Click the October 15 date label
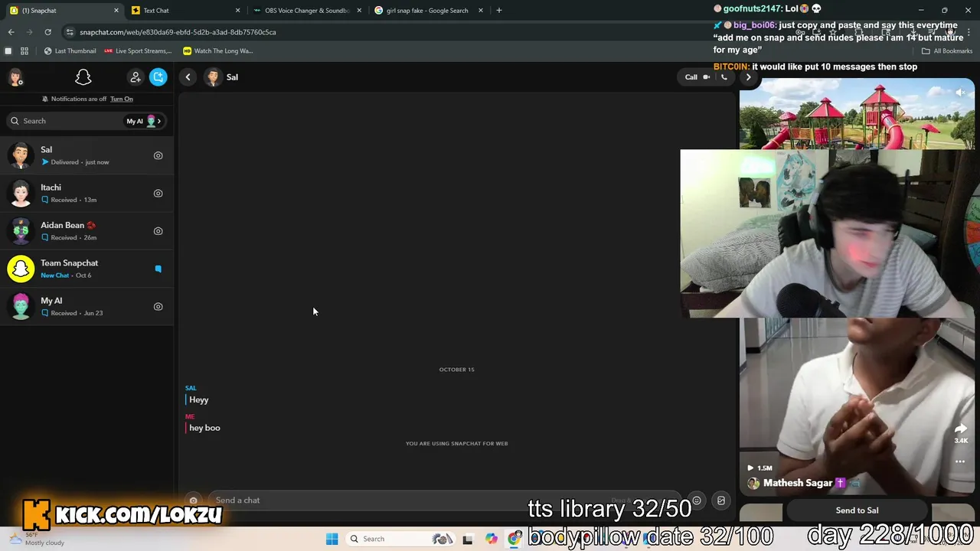Screen dimensions: 980x551 tap(456, 370)
